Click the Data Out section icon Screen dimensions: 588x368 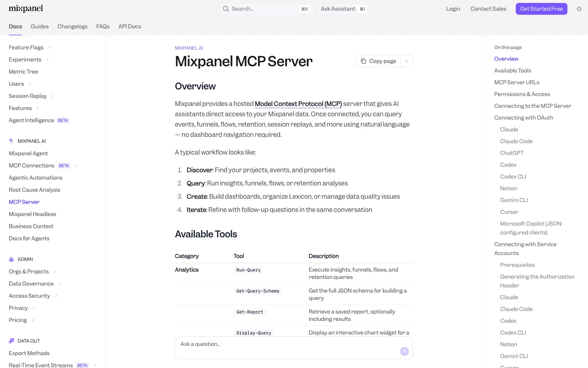11,341
